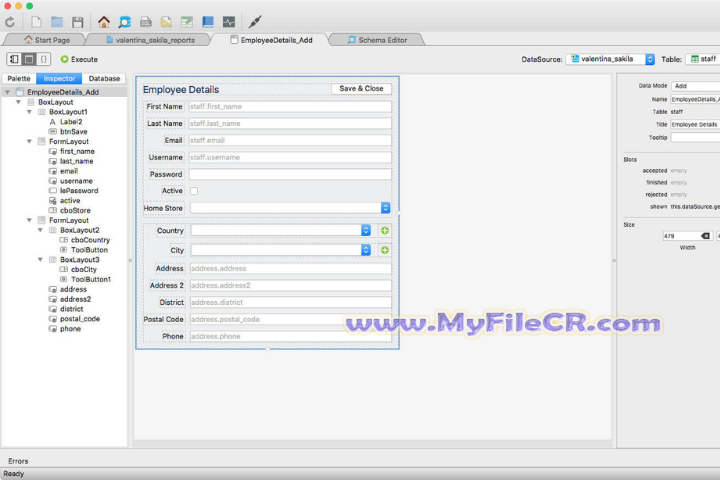Click the green add button beside City
The height and width of the screenshot is (480, 720).
tap(385, 250)
